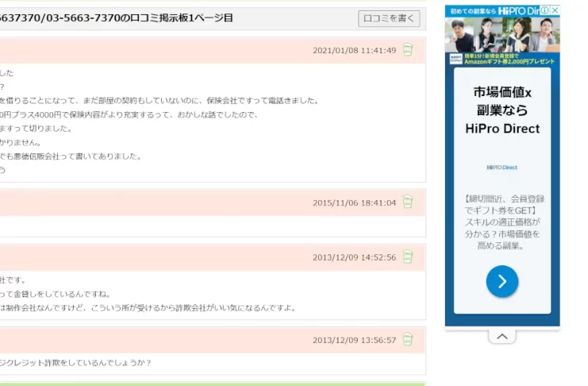Click the 2015/11/06 18:41:04 timestamp

(354, 203)
